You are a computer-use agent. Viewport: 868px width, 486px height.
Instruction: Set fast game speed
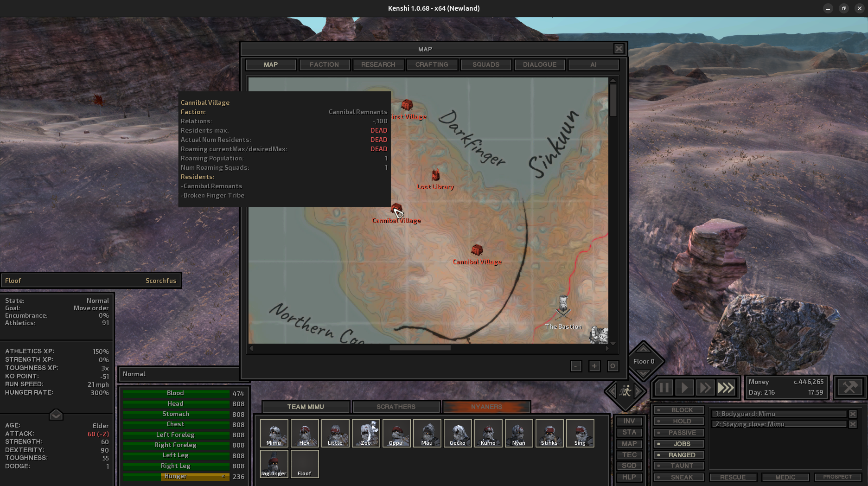tap(705, 388)
